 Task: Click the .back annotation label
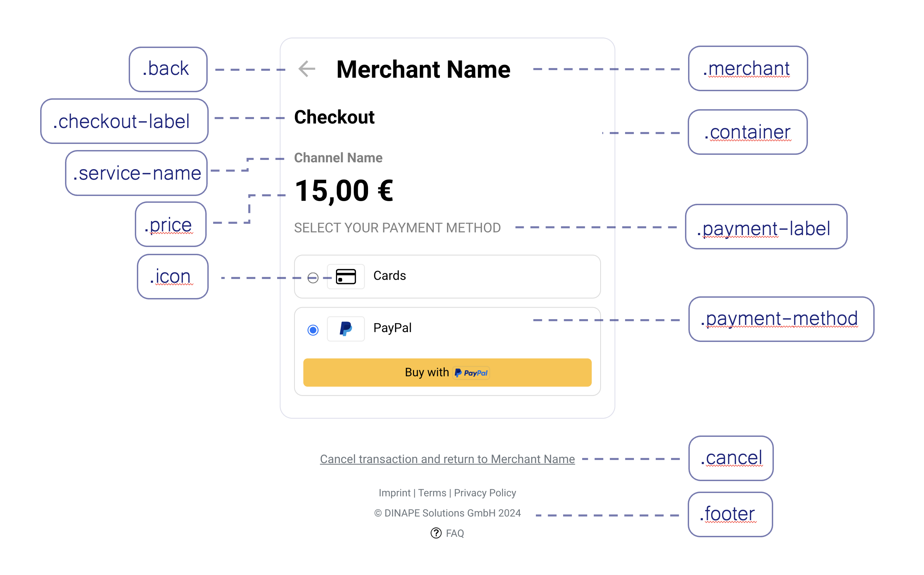click(168, 69)
